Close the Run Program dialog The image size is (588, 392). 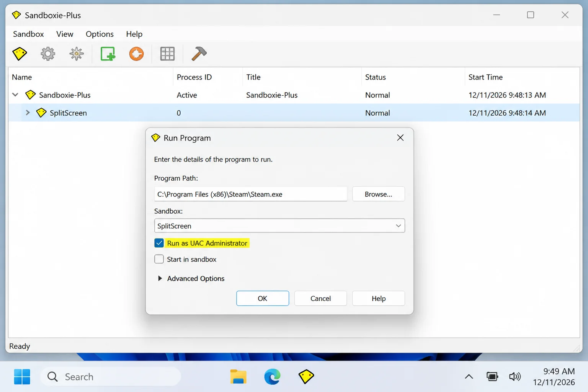click(400, 138)
